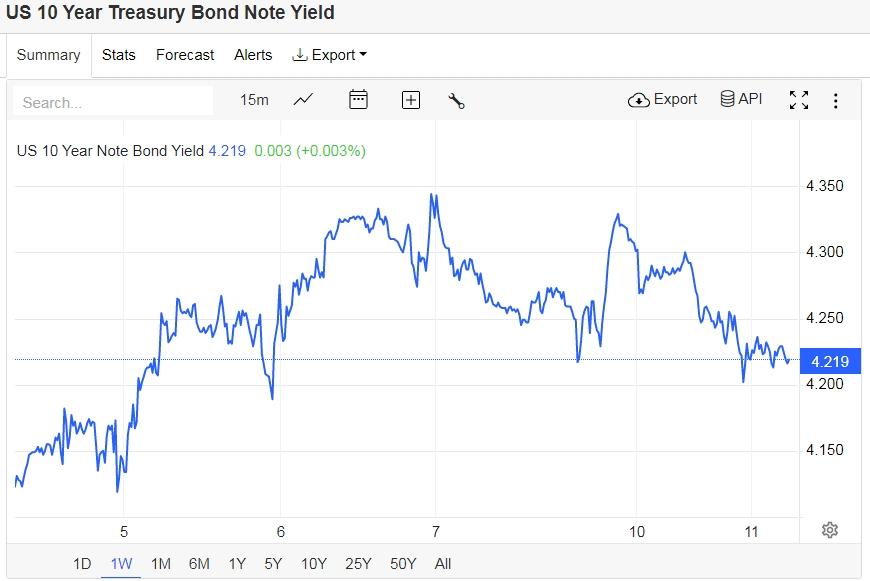Click the cloud Export button

coord(662,99)
